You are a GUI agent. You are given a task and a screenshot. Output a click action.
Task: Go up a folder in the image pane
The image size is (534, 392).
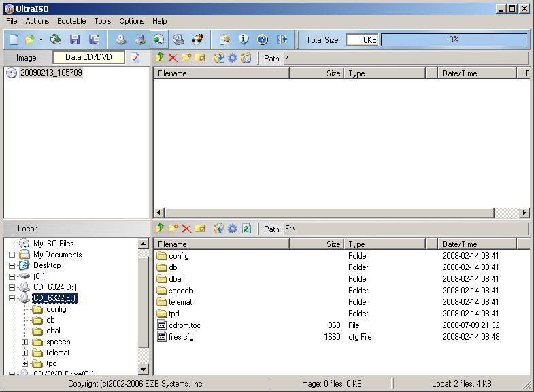pyautogui.click(x=160, y=58)
